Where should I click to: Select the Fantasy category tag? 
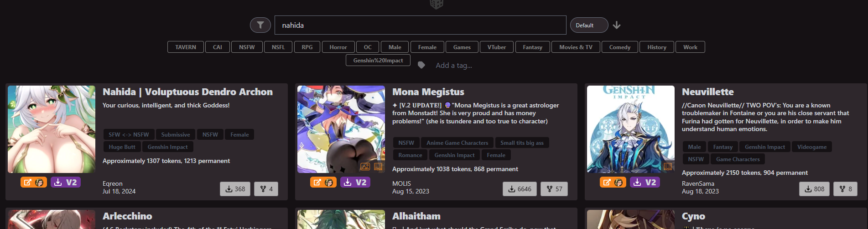tap(532, 47)
